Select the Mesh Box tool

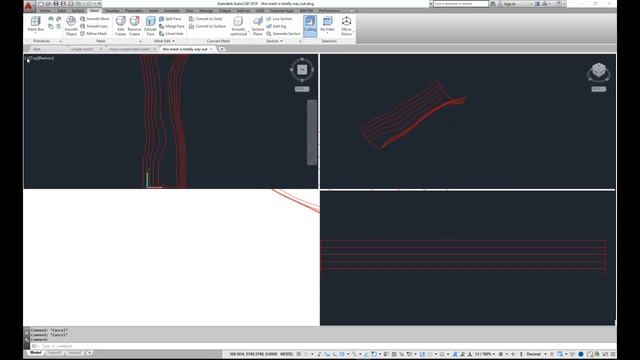click(x=36, y=24)
